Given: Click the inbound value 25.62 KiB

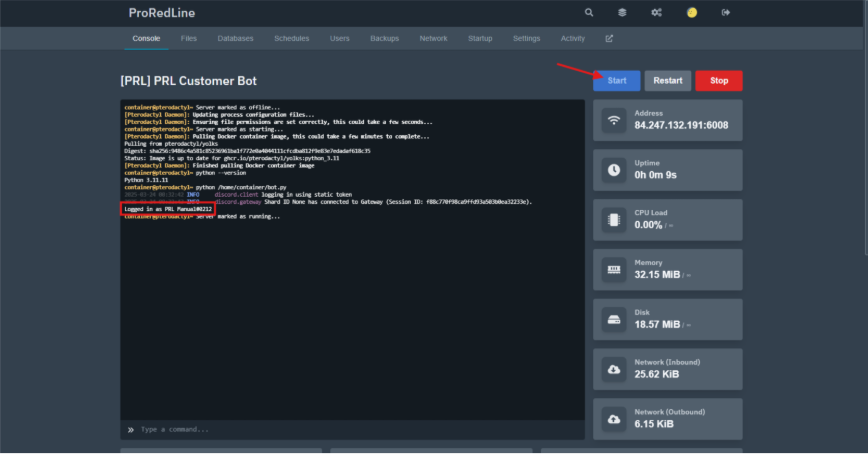Looking at the screenshot, I should (x=657, y=375).
